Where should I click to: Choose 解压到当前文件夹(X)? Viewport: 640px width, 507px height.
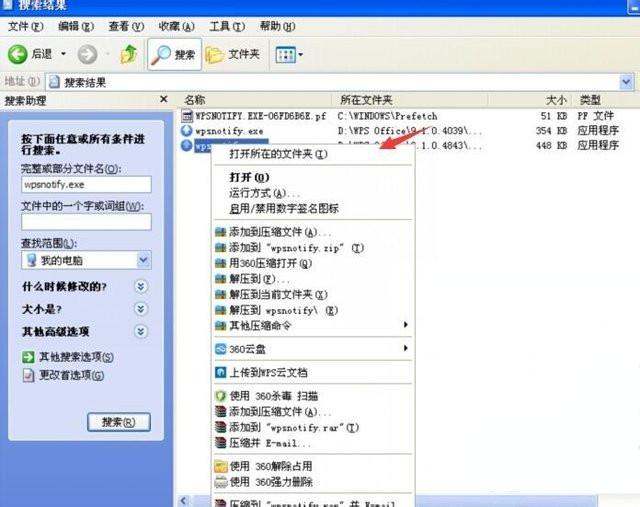point(313,294)
